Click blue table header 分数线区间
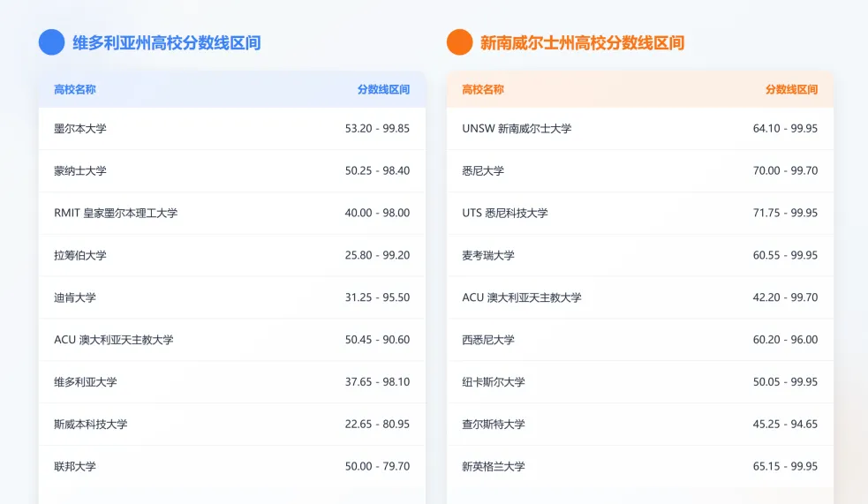The width and height of the screenshot is (868, 504). 383,90
